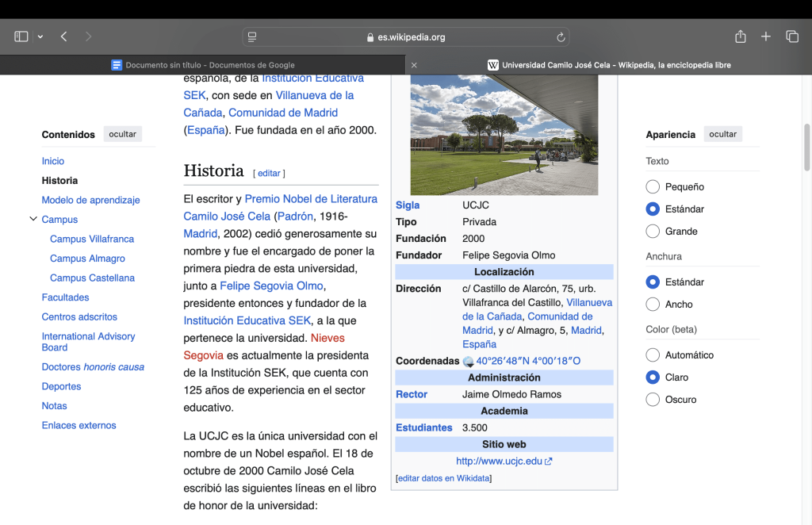Viewport: 812px width, 525px height.
Task: Open coordinates 40°26′48″N 4°00′18″O link
Action: 528,361
